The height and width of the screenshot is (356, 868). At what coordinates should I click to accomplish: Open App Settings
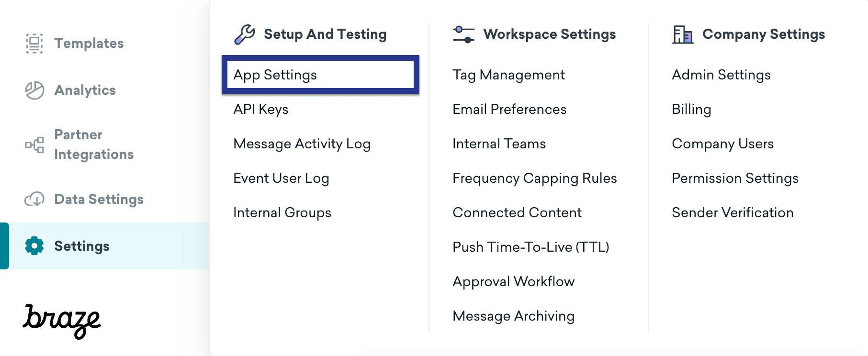[x=320, y=75]
